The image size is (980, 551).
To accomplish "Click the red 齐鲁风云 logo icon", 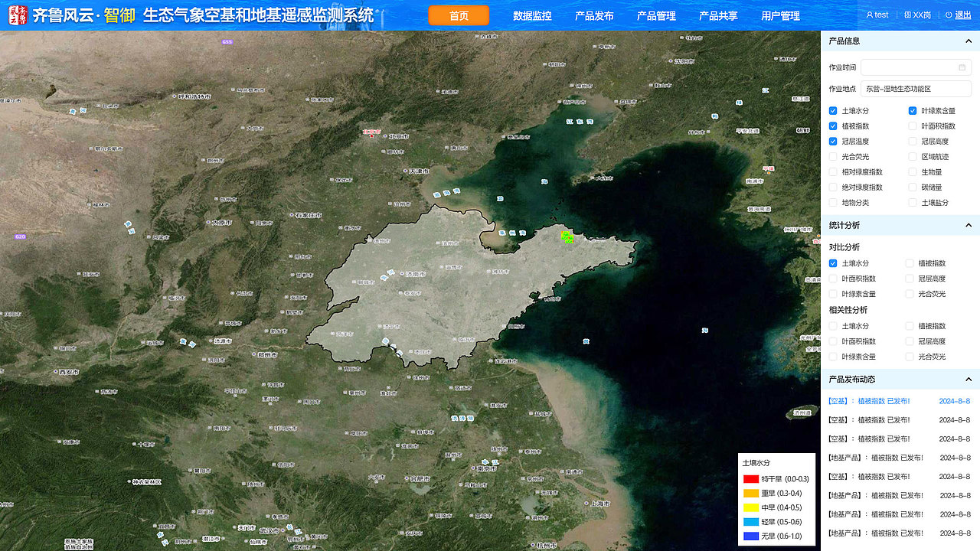I will [18, 15].
